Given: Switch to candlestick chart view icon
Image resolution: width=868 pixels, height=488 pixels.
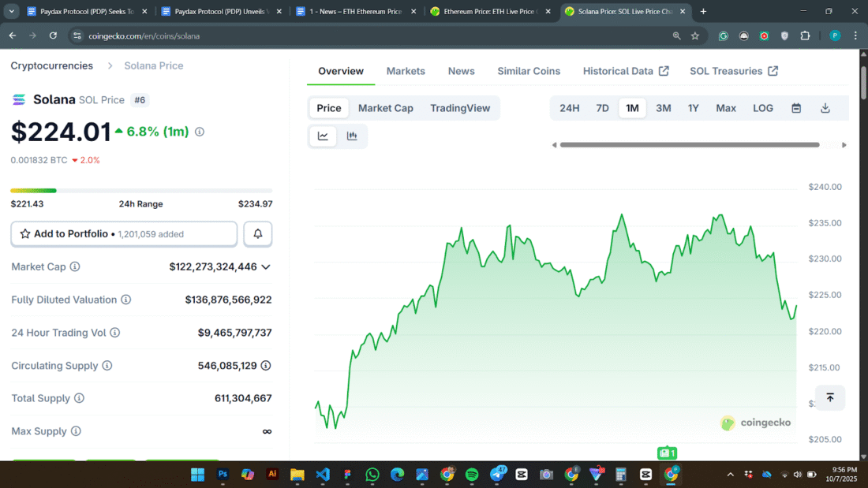Looking at the screenshot, I should pyautogui.click(x=352, y=136).
